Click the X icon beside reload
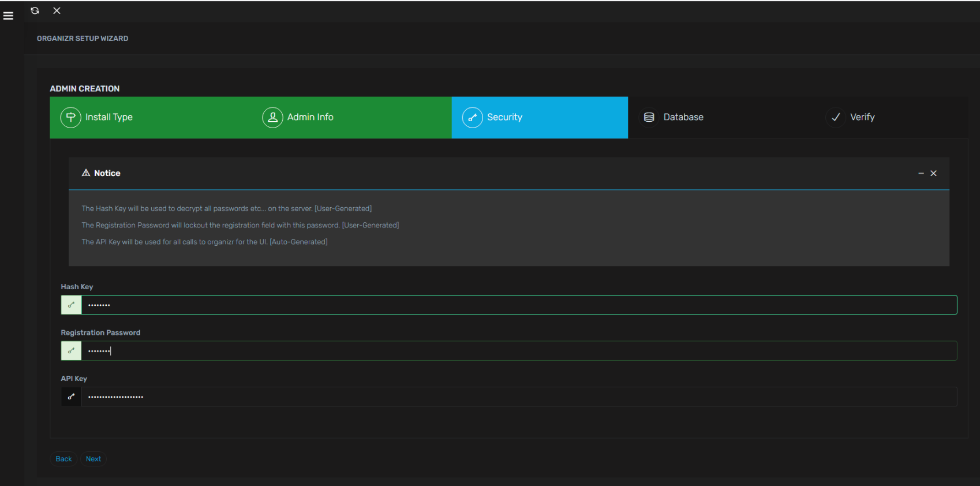This screenshot has width=980, height=486. [x=57, y=10]
